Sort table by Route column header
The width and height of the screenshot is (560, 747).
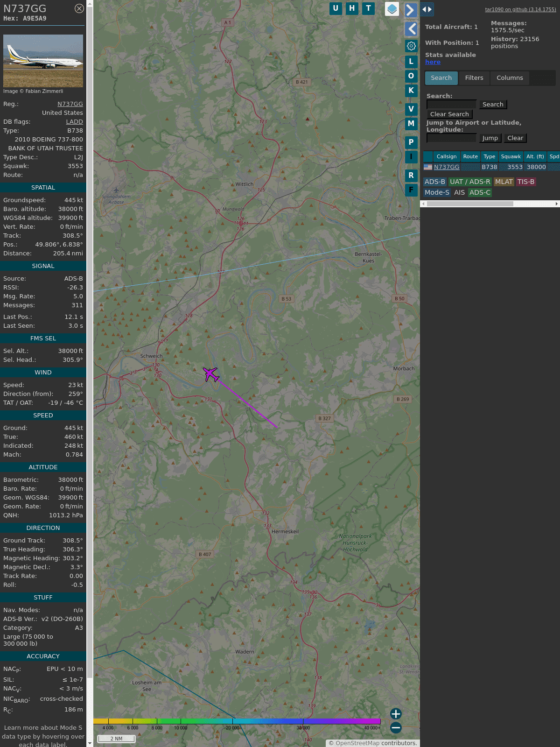pyautogui.click(x=470, y=157)
